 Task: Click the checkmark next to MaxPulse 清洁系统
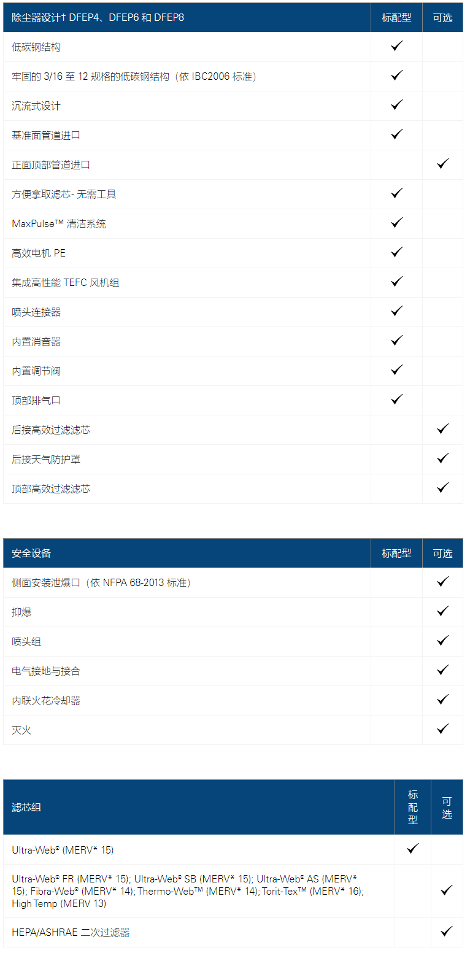397,223
